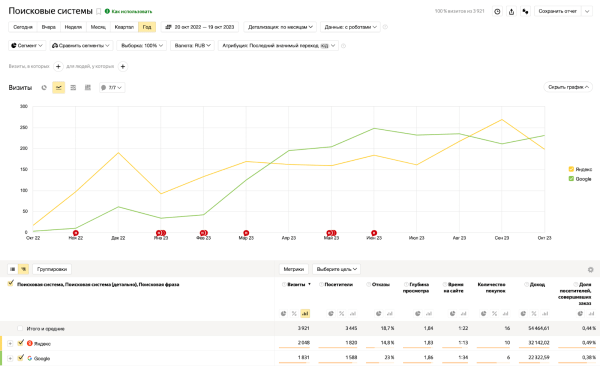600x366 pixels.
Task: Click the two-dots icon beside the export icon
Action: click(x=525, y=11)
